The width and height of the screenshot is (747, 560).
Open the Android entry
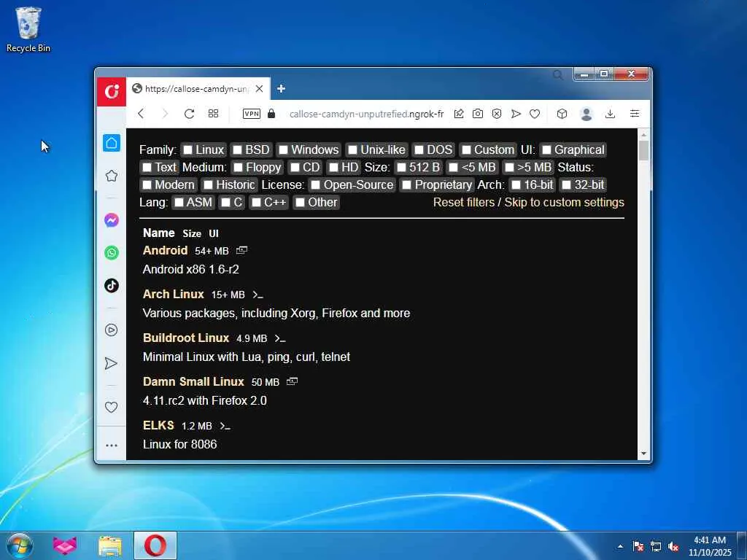click(166, 251)
